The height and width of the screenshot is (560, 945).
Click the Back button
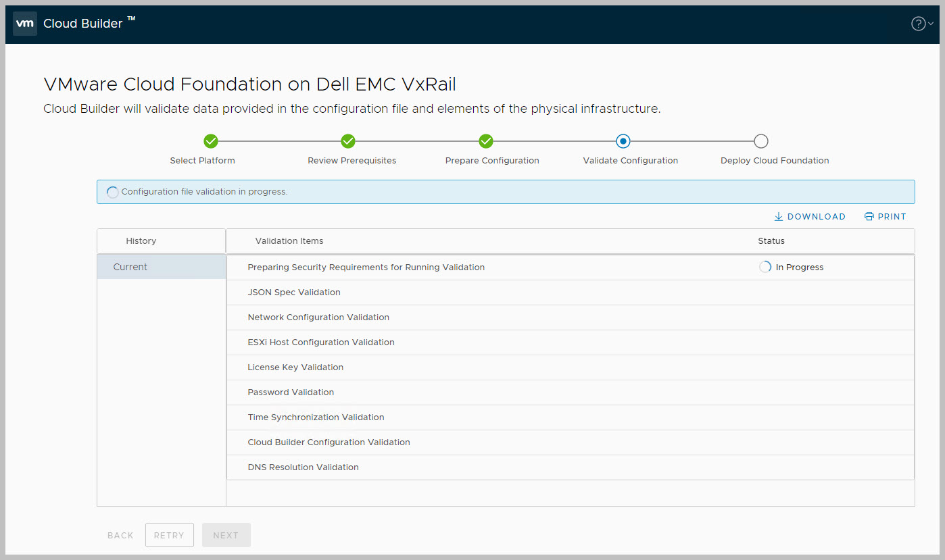tap(120, 535)
